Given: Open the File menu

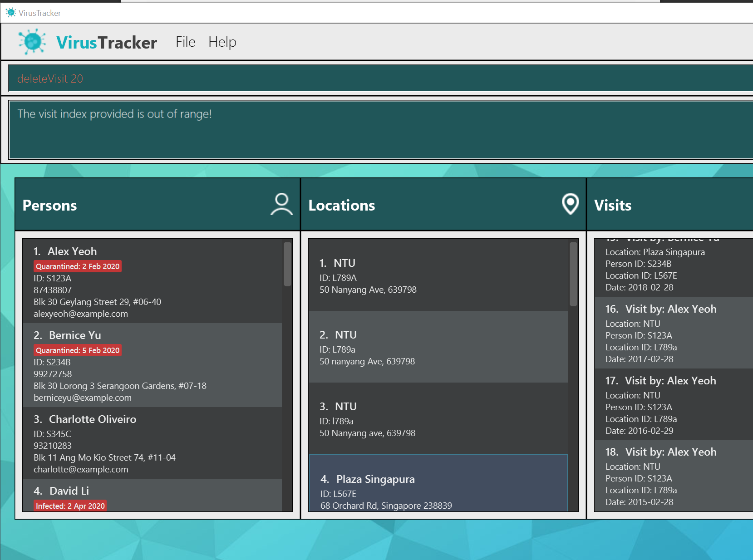Looking at the screenshot, I should (185, 42).
